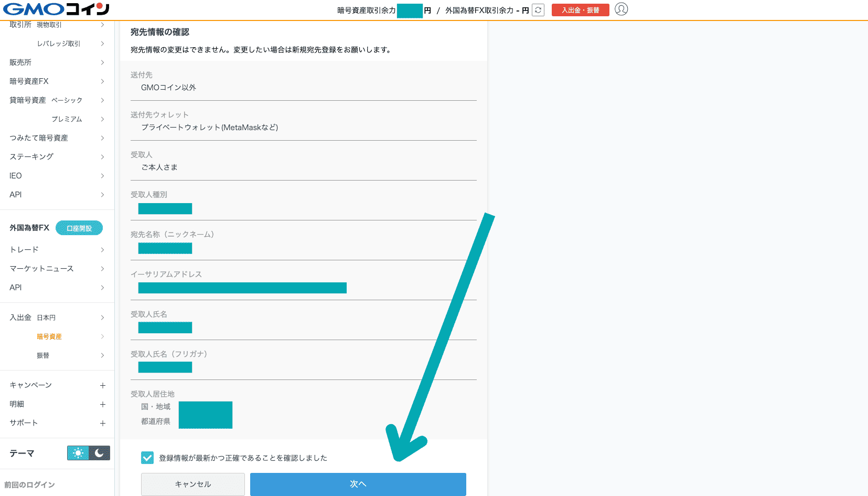This screenshot has width=868, height=496.
Task: Click the balance refresh icon
Action: tap(538, 10)
